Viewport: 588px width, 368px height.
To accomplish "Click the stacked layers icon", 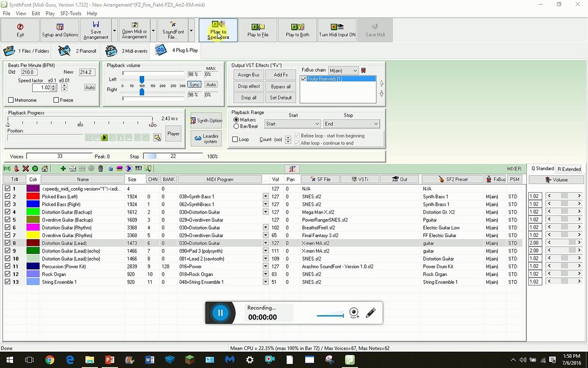I will pos(119,169).
